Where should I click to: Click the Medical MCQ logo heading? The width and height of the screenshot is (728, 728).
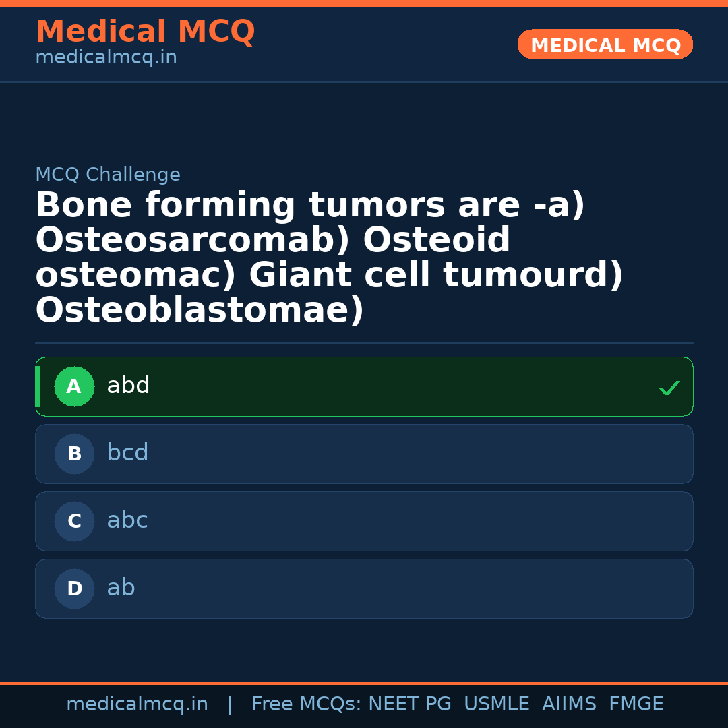pyautogui.click(x=145, y=32)
